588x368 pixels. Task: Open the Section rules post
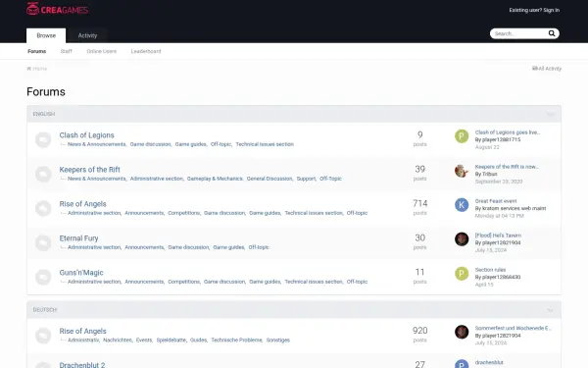tap(490, 270)
